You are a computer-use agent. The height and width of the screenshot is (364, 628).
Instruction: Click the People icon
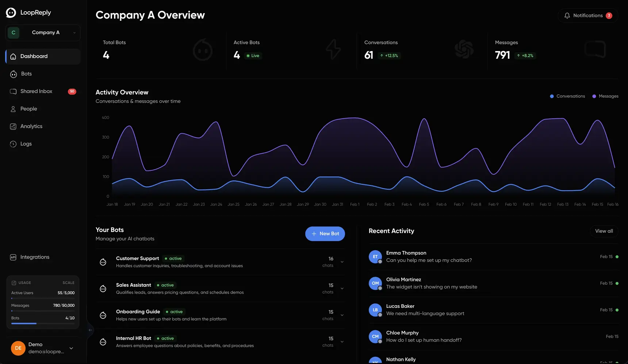pyautogui.click(x=13, y=109)
